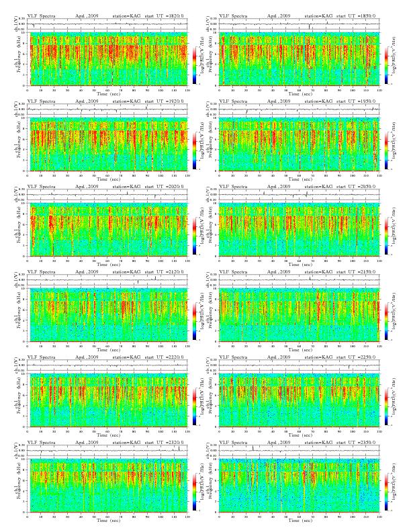Click the PSD color bar of UT 2320 plot
411x532 pixels.
coord(194,492)
